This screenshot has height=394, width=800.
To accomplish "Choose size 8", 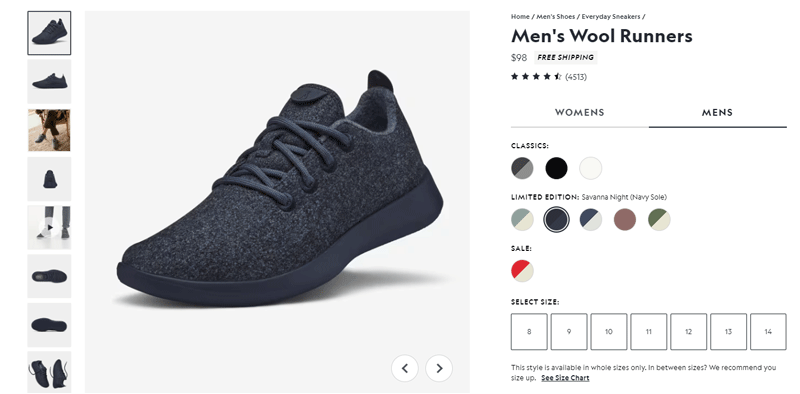I will click(x=529, y=332).
